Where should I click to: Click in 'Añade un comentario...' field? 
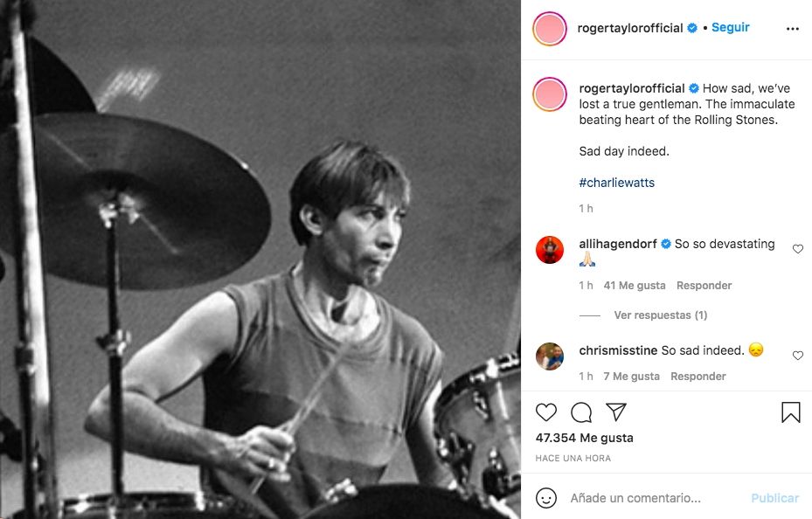click(651, 498)
